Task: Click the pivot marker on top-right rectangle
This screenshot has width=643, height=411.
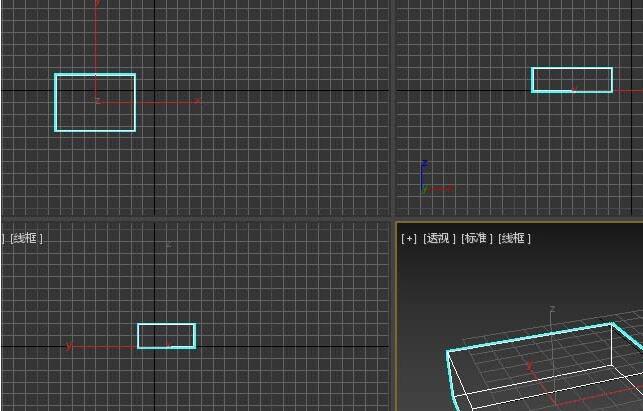Action: [573, 90]
